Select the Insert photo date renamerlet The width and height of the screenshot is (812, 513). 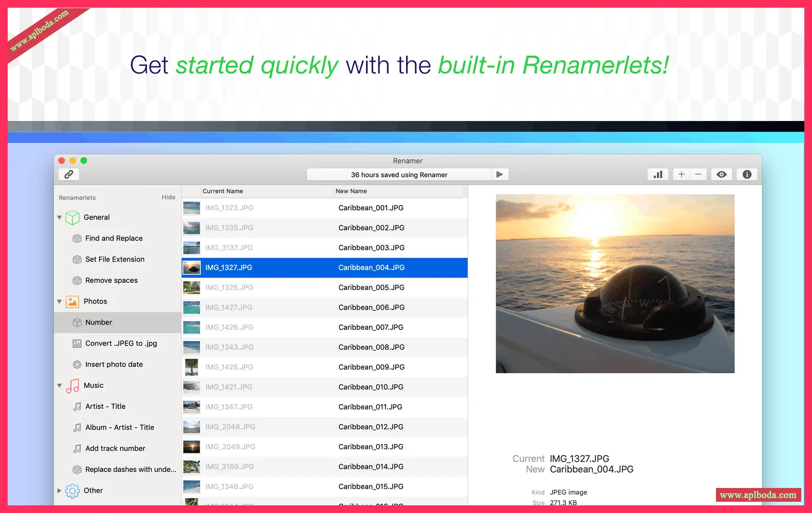tap(118, 364)
